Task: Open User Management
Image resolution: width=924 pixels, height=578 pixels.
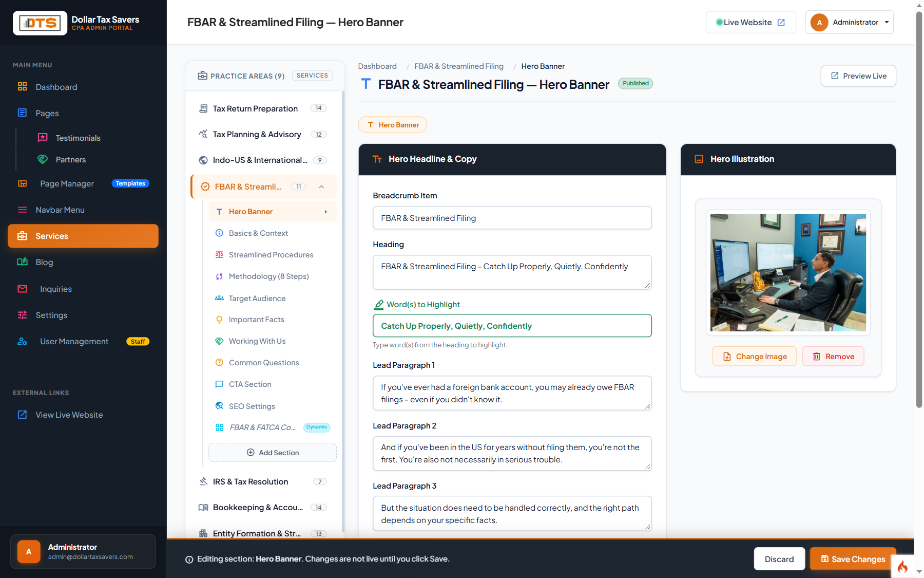Action: click(83, 341)
